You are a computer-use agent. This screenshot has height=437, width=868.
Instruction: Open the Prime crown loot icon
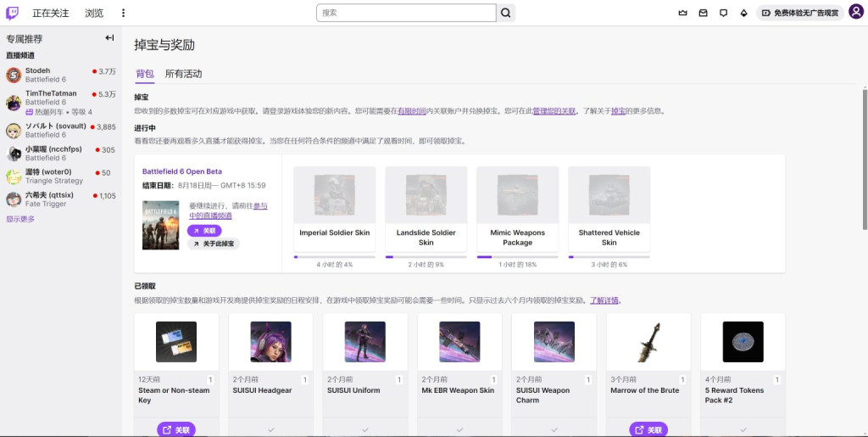(x=682, y=13)
